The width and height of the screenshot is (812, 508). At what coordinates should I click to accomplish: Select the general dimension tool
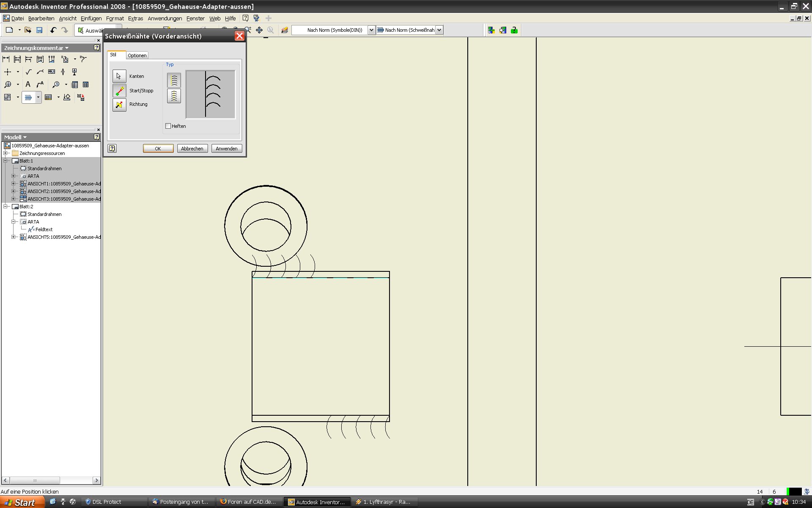(6, 59)
